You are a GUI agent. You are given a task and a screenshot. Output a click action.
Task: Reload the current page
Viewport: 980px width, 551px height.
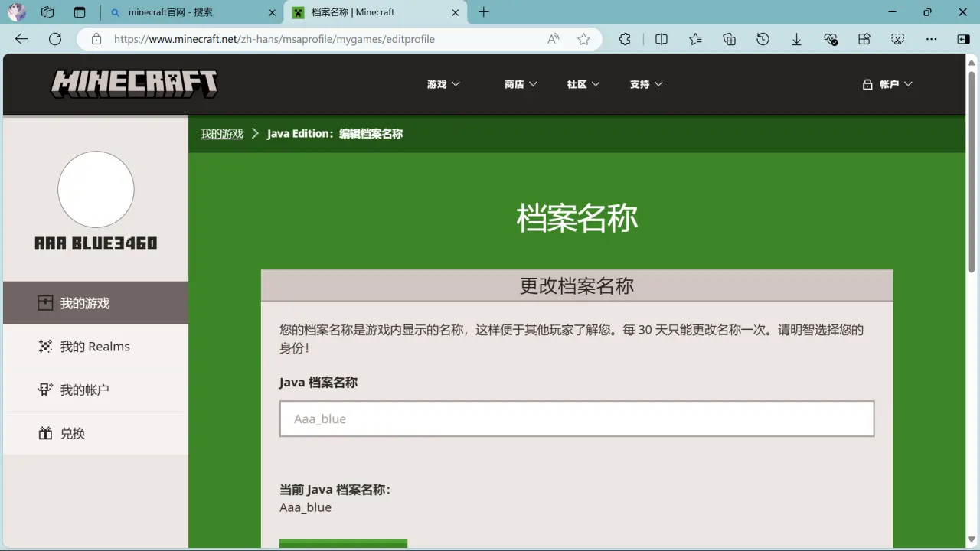point(55,39)
